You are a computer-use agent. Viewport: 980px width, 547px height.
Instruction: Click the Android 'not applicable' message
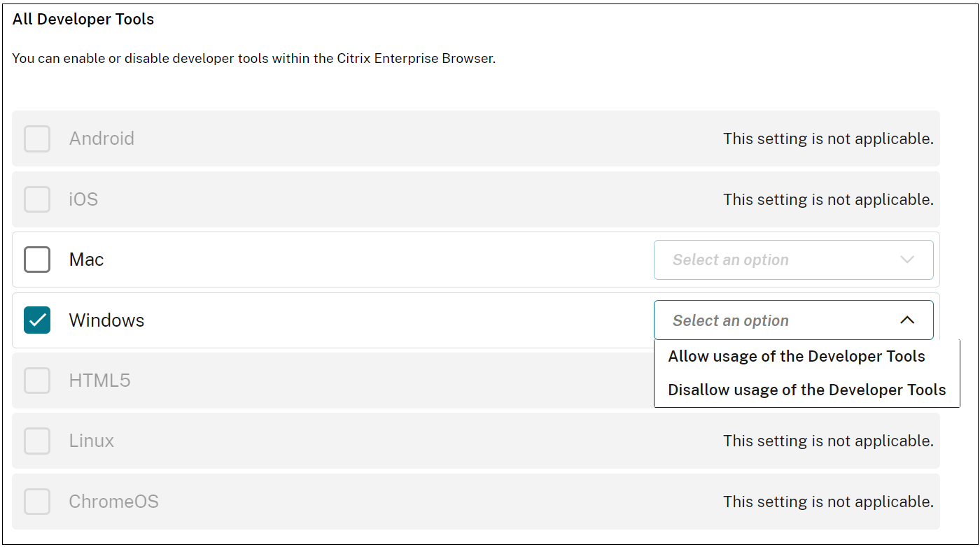828,138
